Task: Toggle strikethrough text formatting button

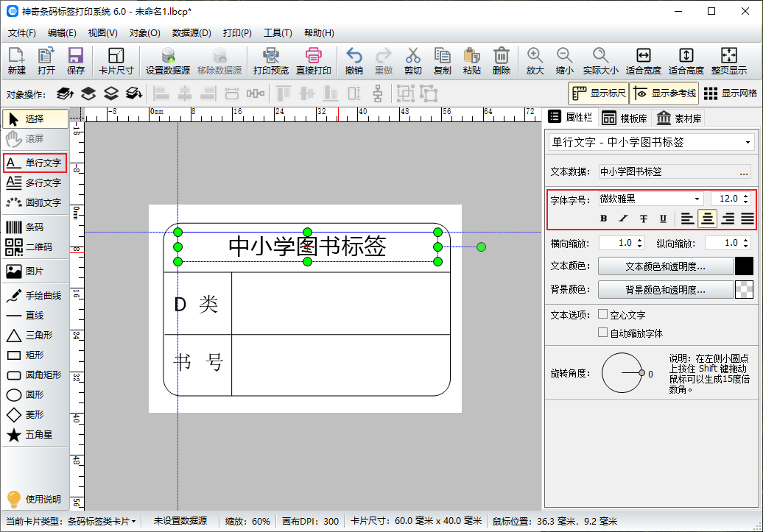Action: tap(643, 219)
